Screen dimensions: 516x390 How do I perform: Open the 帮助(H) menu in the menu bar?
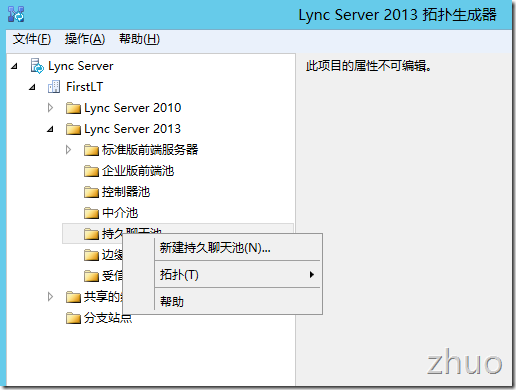[139, 39]
